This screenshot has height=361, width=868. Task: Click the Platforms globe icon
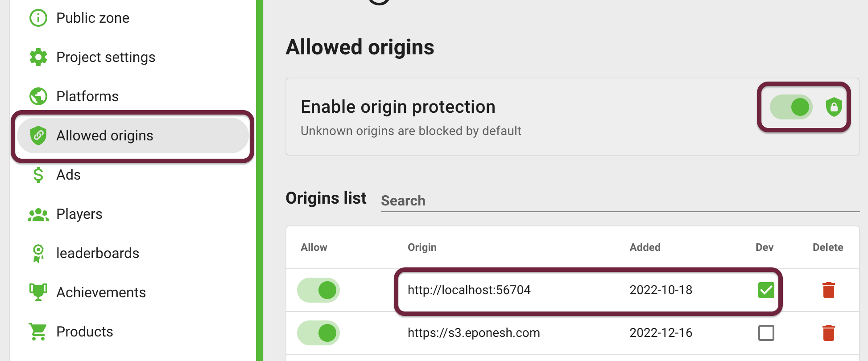38,96
